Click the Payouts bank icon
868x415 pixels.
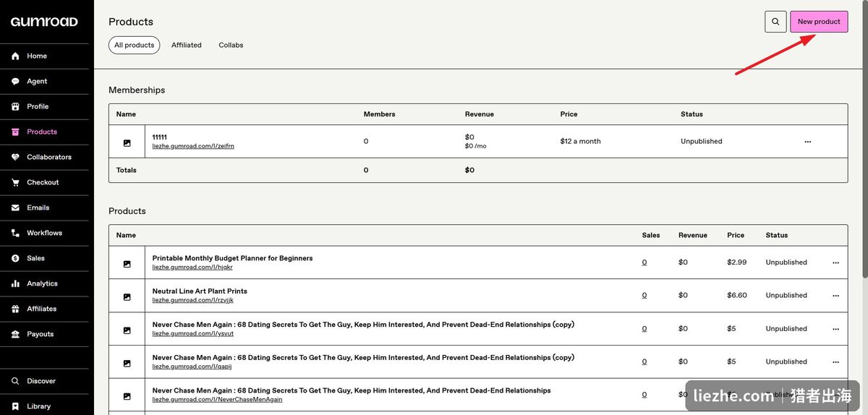15,334
